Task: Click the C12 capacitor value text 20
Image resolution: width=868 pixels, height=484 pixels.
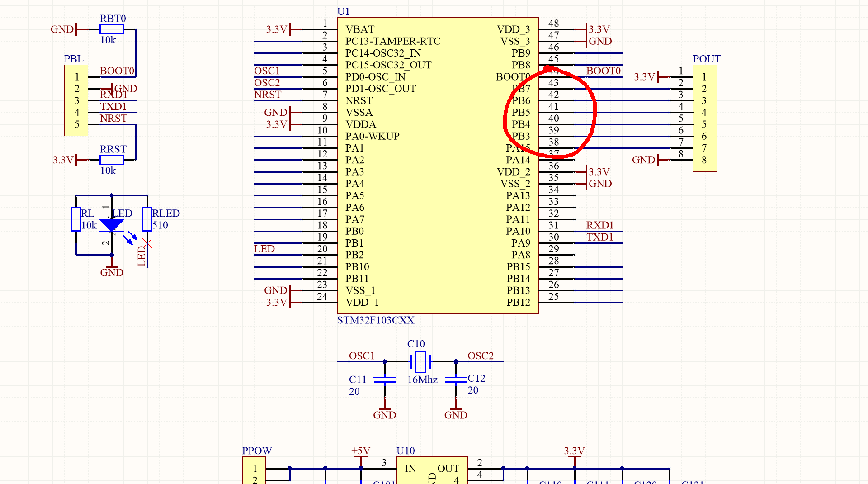Action: click(473, 390)
